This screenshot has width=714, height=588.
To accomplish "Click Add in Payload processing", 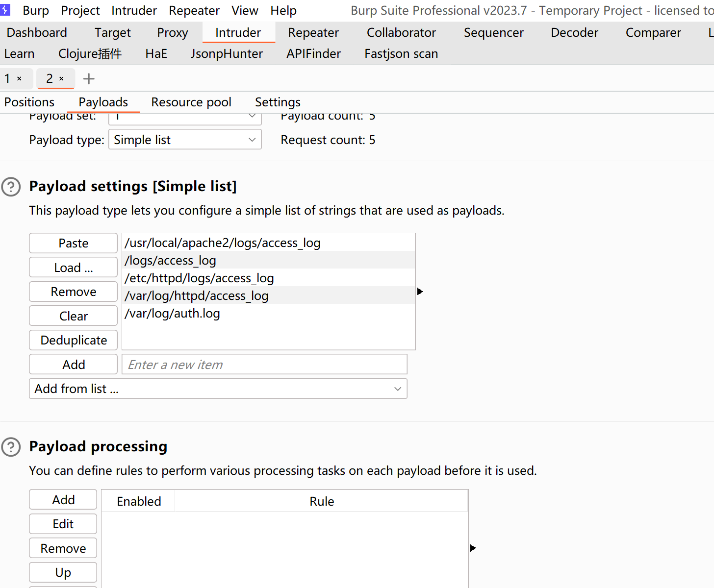I will tap(63, 500).
